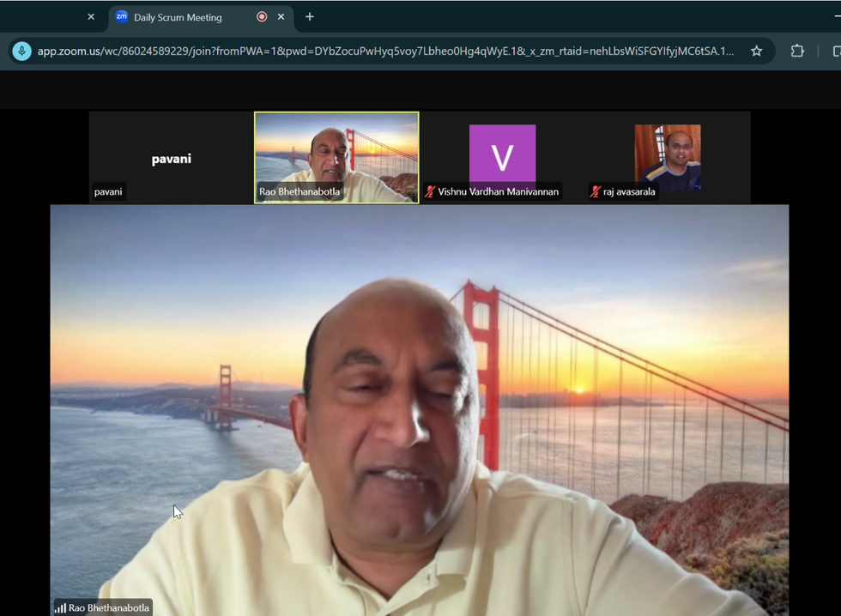The height and width of the screenshot is (616, 841).
Task: Bookmark this page with the star icon
Action: 756,51
